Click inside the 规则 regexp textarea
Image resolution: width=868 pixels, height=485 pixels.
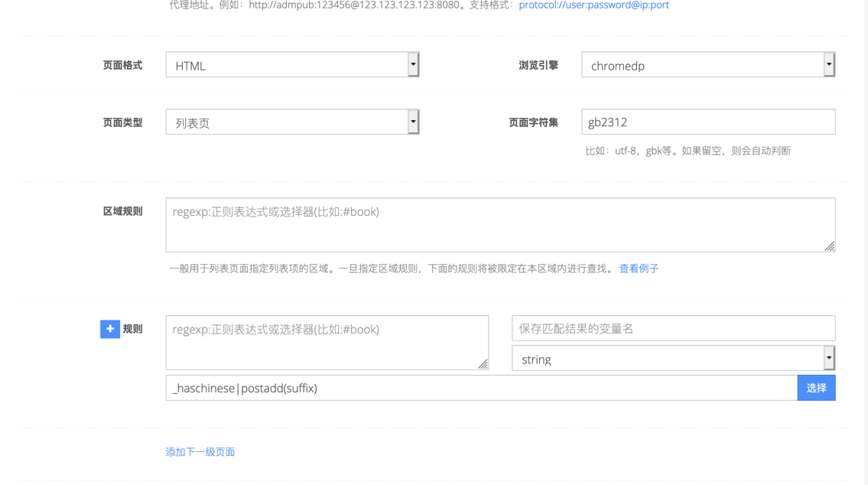point(325,340)
